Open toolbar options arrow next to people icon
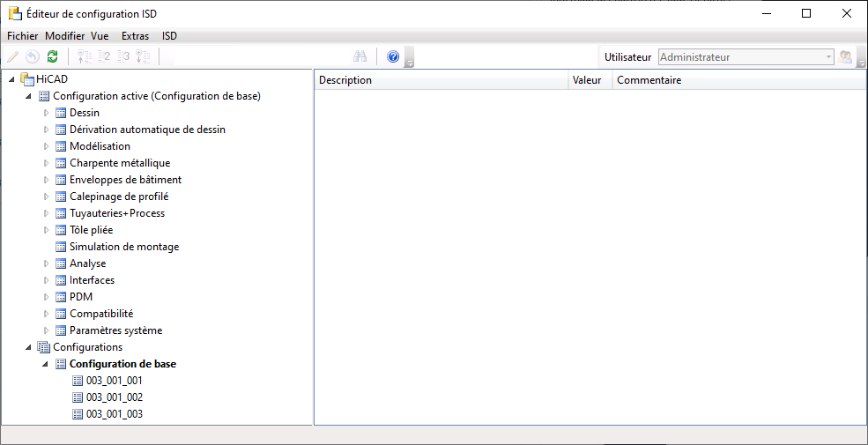 861,57
